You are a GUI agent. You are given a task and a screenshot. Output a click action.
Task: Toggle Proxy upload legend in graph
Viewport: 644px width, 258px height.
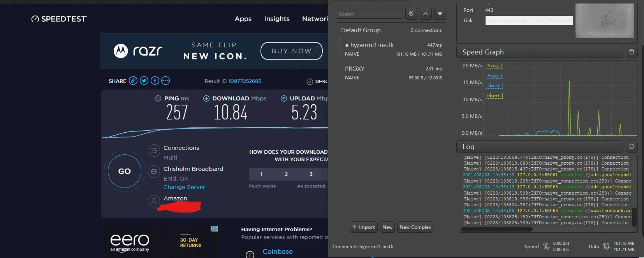[494, 66]
